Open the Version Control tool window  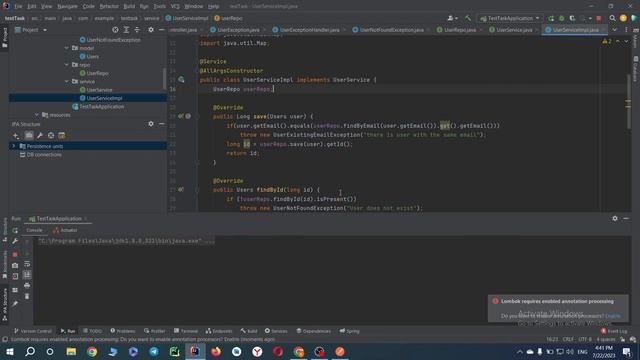point(33,331)
